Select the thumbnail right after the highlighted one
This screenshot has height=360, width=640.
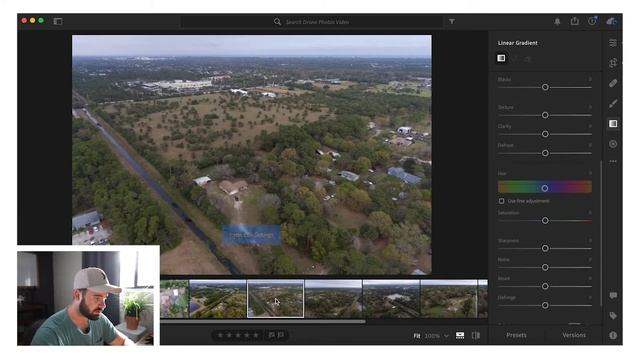(333, 298)
